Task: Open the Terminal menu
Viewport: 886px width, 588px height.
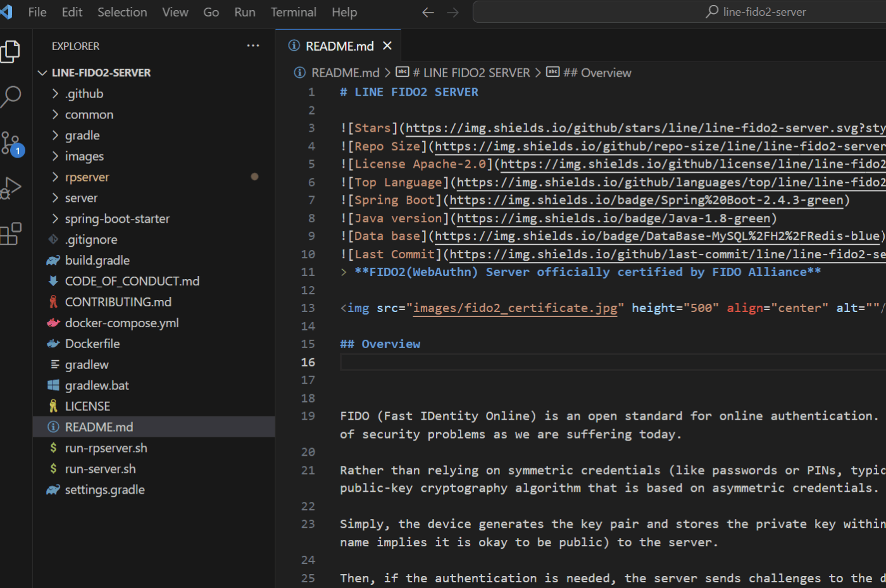Action: coord(293,12)
